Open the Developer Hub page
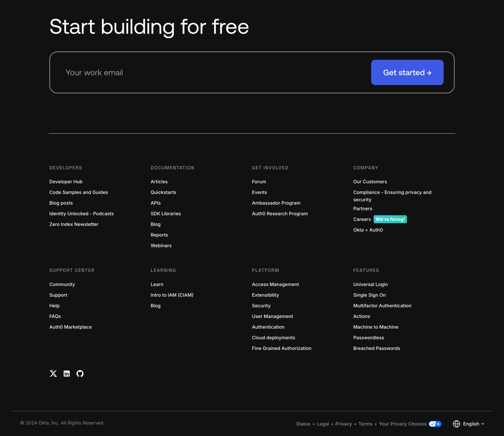 (x=66, y=181)
